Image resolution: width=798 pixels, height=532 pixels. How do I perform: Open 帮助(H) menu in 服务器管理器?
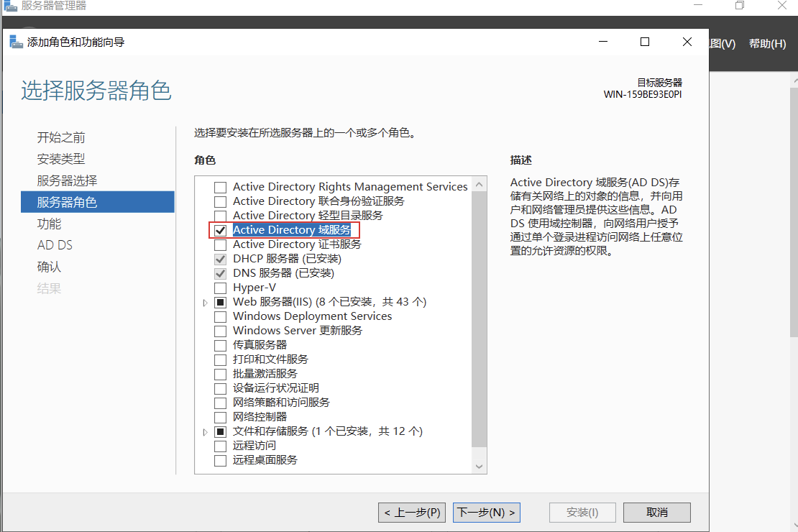[768, 44]
